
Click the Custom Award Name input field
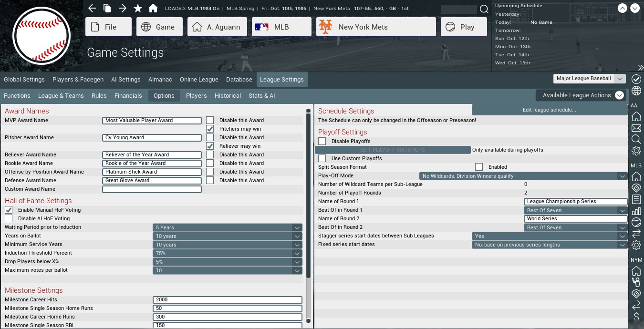[x=152, y=189]
